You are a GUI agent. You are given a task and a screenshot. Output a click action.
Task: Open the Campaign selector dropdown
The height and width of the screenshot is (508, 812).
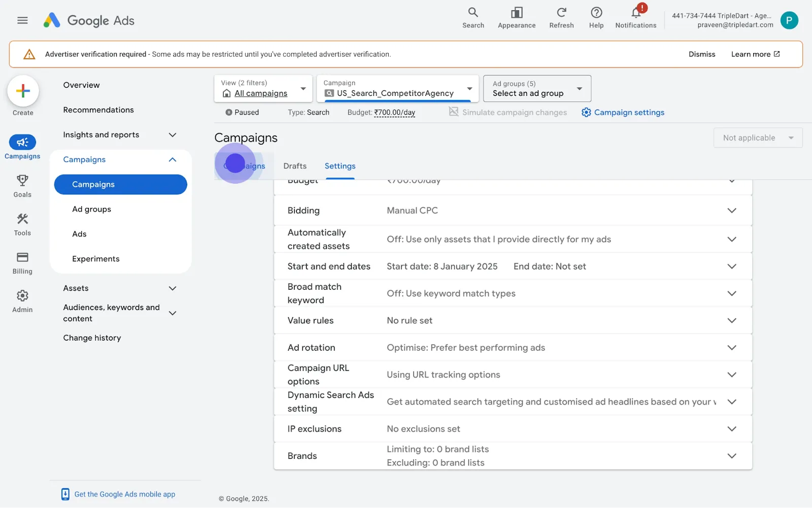coord(398,89)
